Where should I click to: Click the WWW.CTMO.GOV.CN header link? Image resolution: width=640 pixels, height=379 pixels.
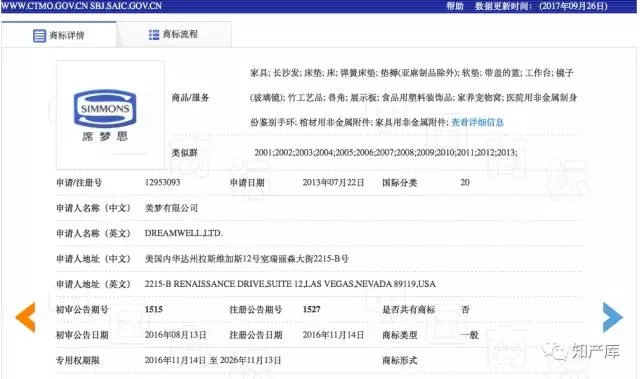tap(44, 6)
